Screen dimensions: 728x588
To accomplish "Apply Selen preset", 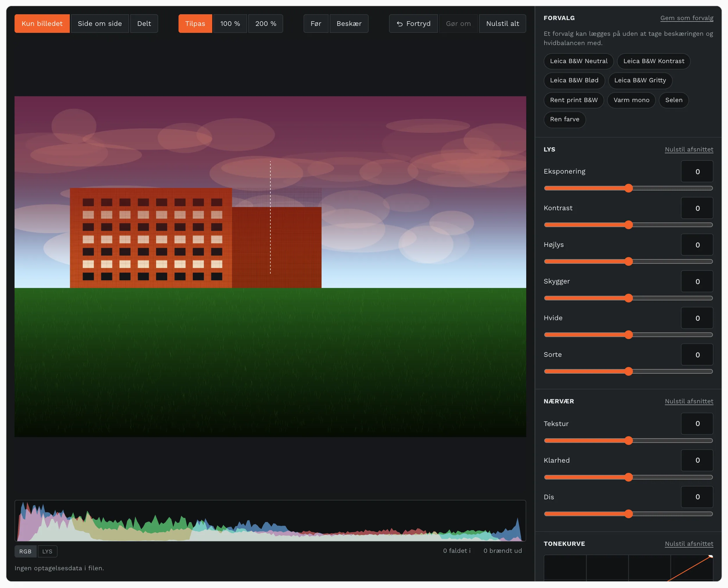I will pos(673,100).
